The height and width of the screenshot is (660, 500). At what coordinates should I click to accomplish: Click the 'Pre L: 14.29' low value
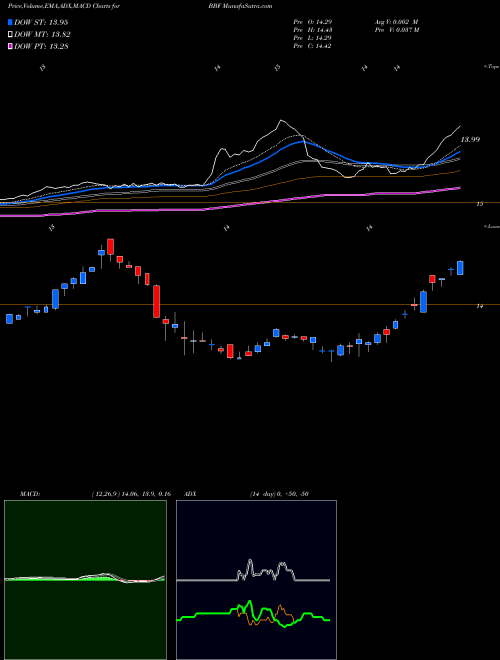[312, 38]
